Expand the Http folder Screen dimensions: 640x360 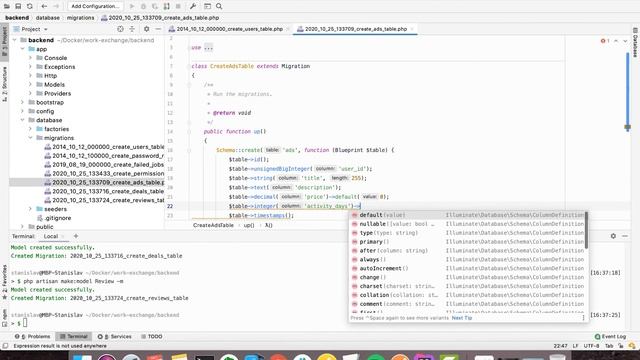point(31,76)
